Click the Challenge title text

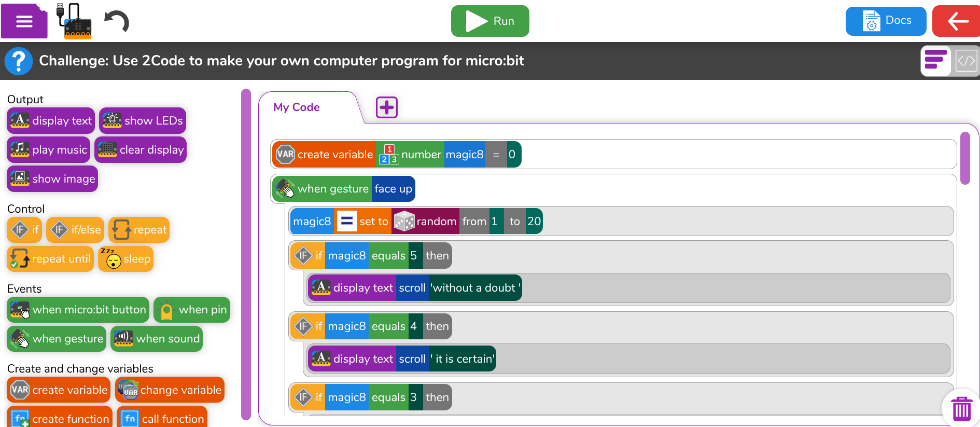pos(282,61)
